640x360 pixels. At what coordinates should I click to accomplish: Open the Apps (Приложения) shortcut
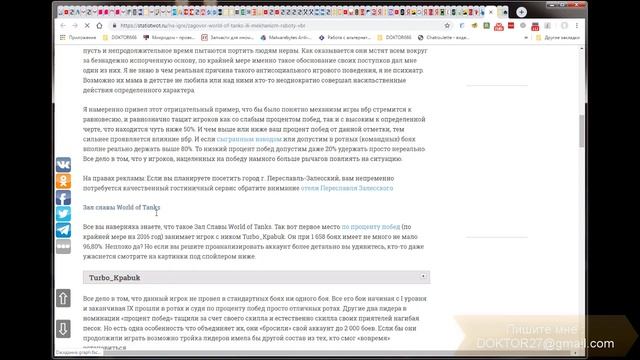click(x=78, y=38)
